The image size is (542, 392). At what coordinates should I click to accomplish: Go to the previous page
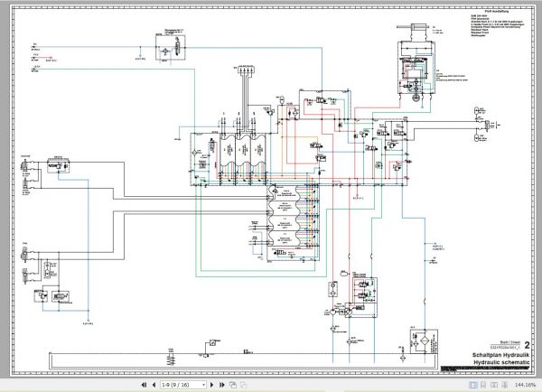click(x=154, y=385)
